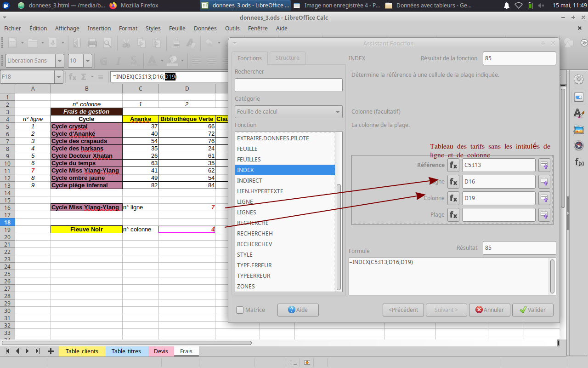Toggle the sidebar Properties deck switch icon
This screenshot has width=588, height=368.
(579, 97)
